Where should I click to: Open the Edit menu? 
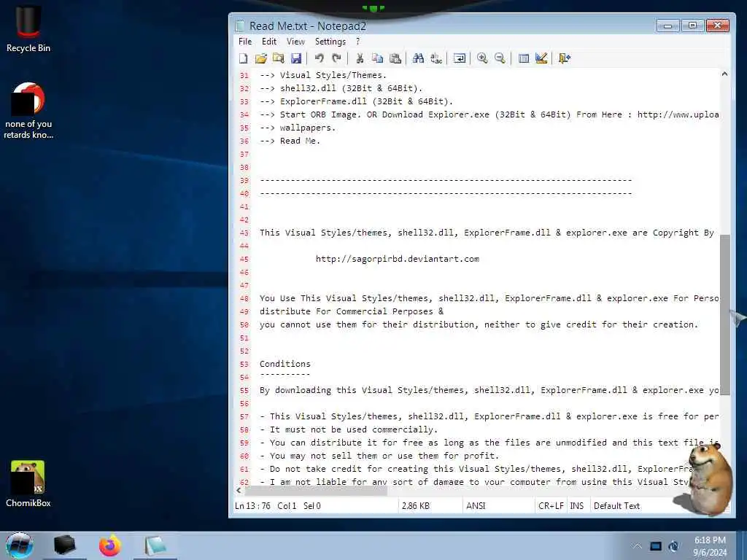click(269, 42)
